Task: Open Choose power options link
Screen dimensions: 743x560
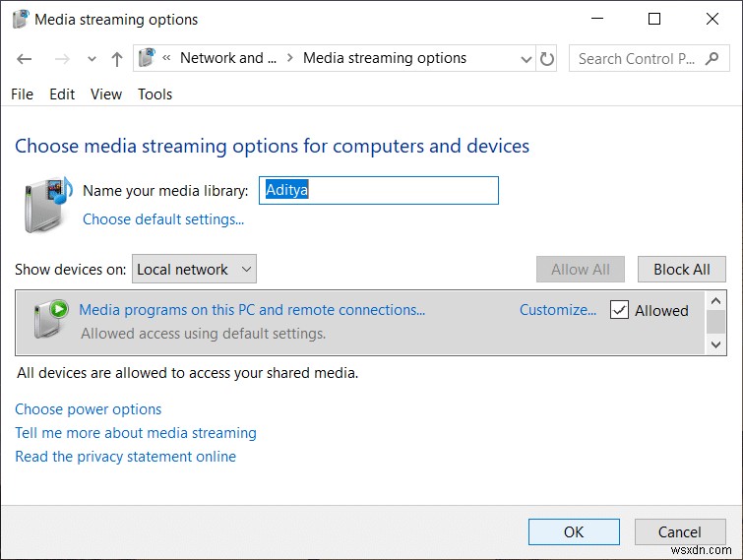Action: click(89, 409)
